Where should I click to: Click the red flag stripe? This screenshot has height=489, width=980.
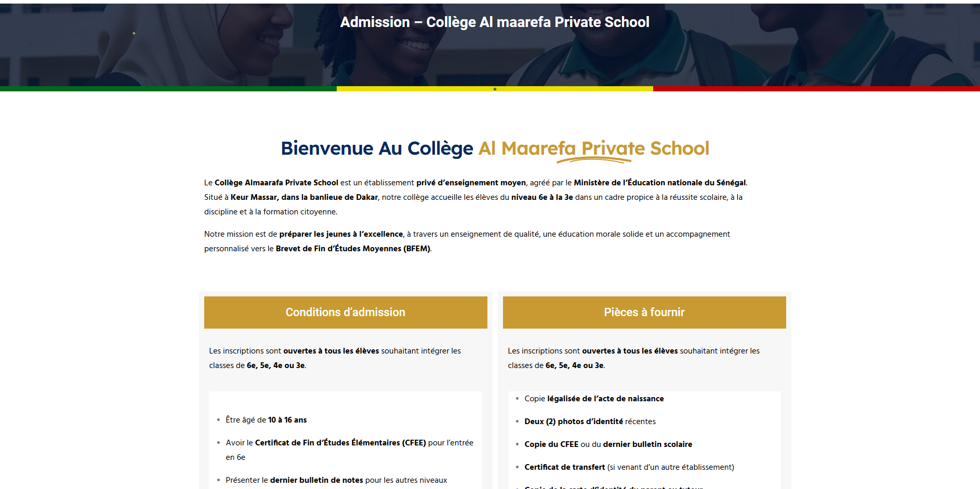point(816,89)
